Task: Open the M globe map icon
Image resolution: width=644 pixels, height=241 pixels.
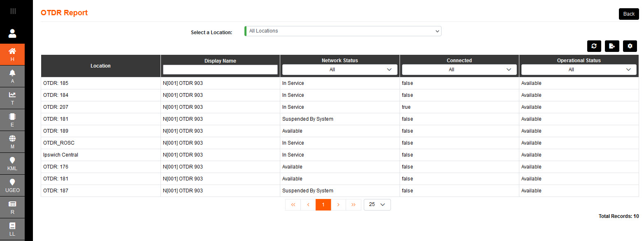Action: [12, 141]
